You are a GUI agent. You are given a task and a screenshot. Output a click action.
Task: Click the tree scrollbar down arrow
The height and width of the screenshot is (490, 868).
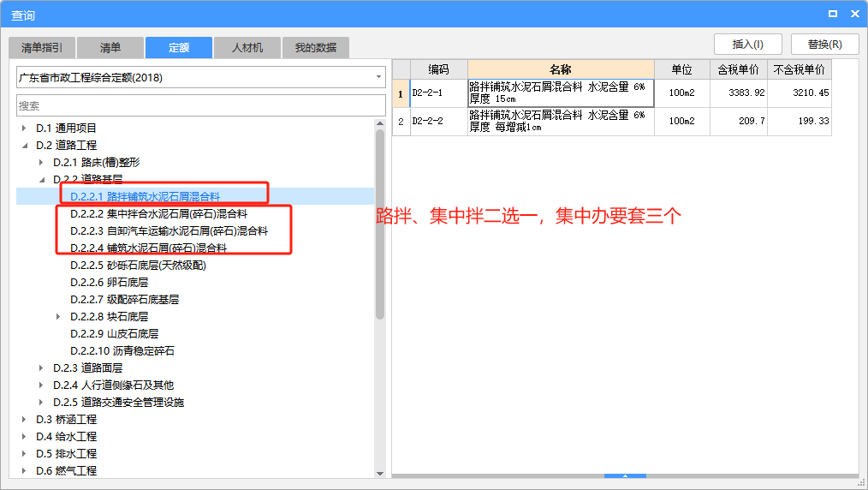point(380,474)
